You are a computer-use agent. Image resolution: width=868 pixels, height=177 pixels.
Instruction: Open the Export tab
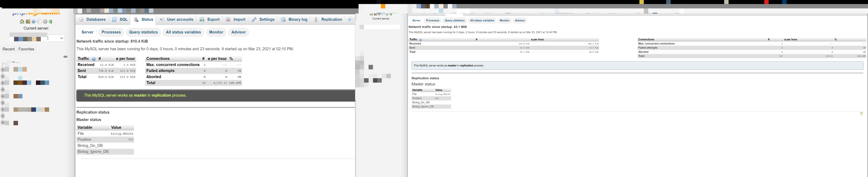tap(210, 20)
